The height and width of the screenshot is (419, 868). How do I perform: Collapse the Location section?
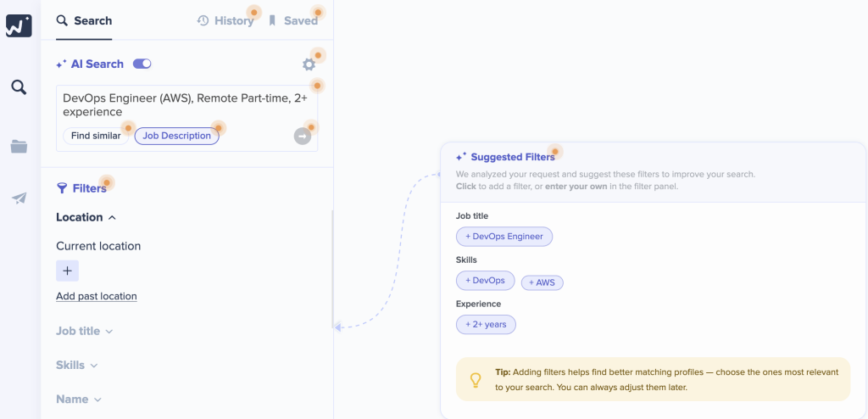click(111, 218)
